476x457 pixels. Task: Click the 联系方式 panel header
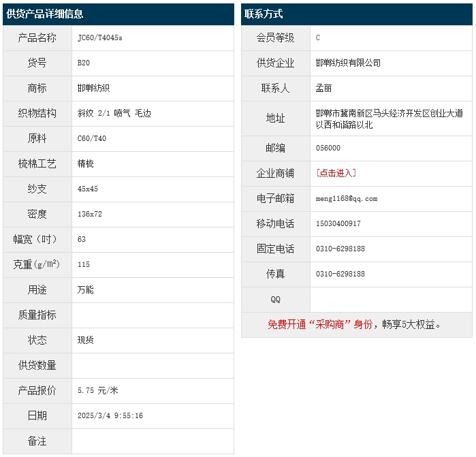click(264, 14)
